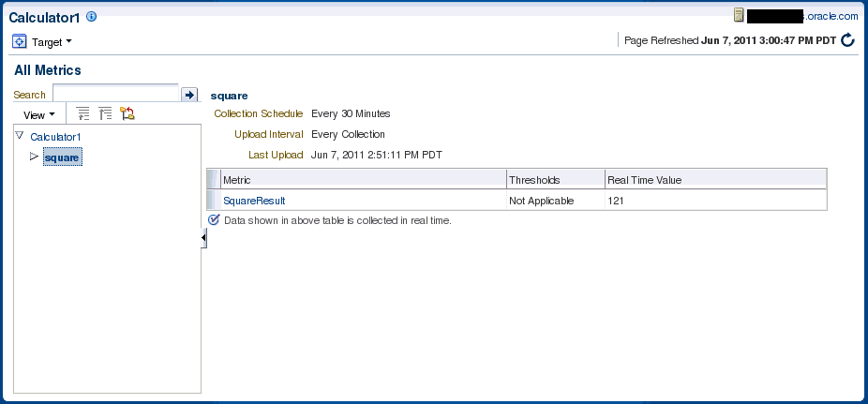Click the Target crosshair icon
The width and height of the screenshot is (868, 404).
click(20, 41)
